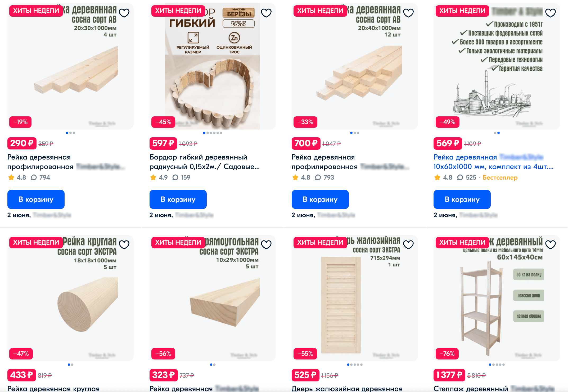Favorite the wooden стеллаж 60x145x40см

pos(551,244)
